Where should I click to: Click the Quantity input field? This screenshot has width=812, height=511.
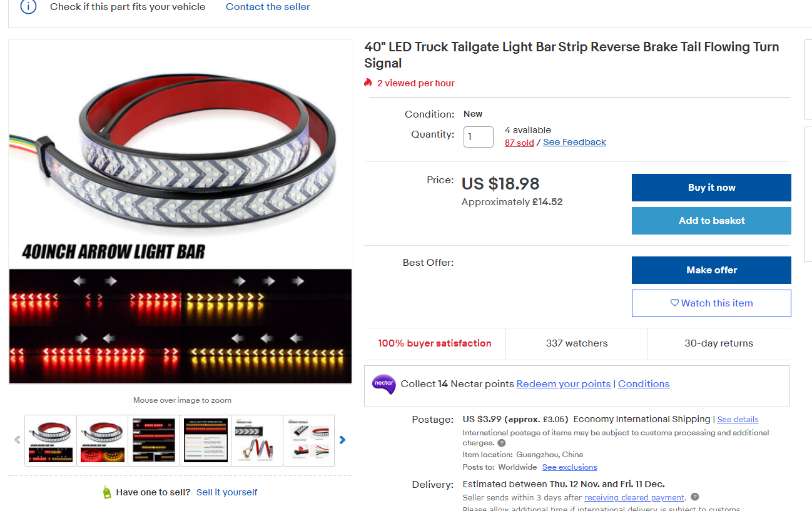tap(479, 137)
